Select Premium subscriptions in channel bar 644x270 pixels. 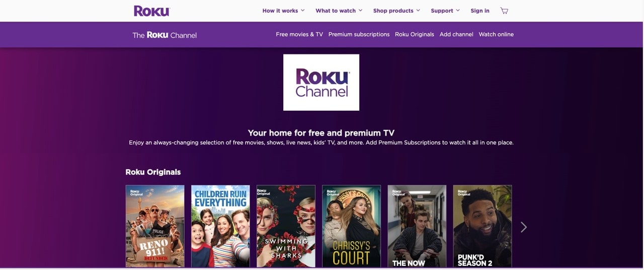pyautogui.click(x=359, y=34)
